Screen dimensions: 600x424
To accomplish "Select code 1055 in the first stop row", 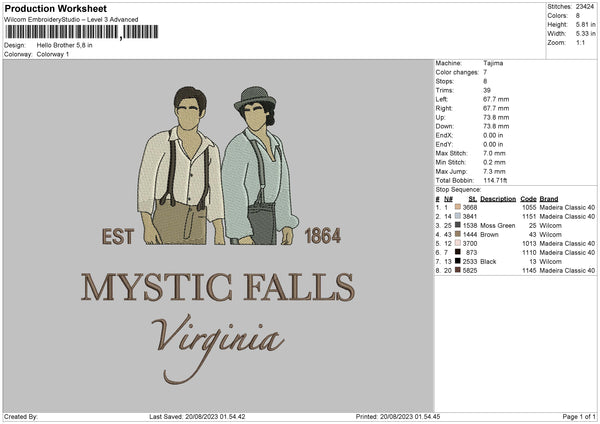I will tap(529, 207).
